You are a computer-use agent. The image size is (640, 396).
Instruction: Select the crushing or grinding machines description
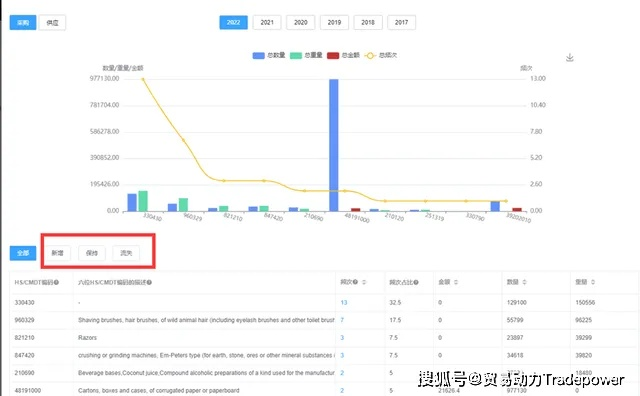point(206,355)
